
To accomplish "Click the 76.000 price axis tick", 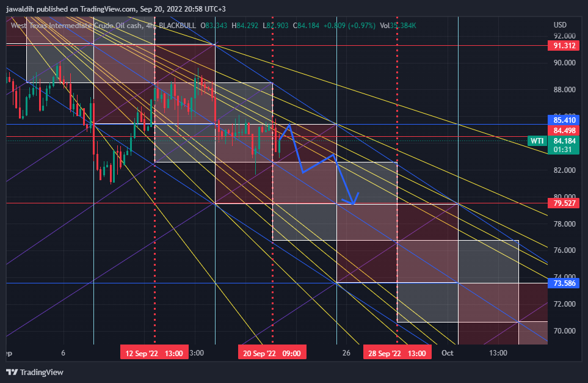I will coord(564,250).
